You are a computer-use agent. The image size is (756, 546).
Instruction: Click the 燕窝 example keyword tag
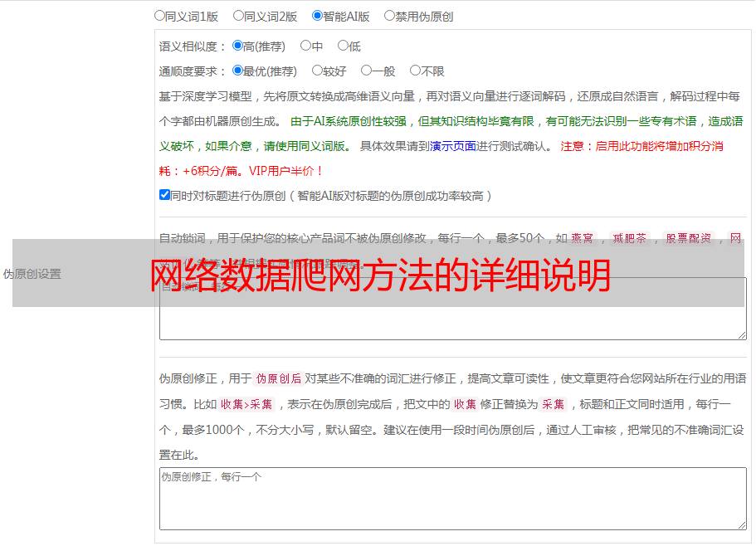583,238
